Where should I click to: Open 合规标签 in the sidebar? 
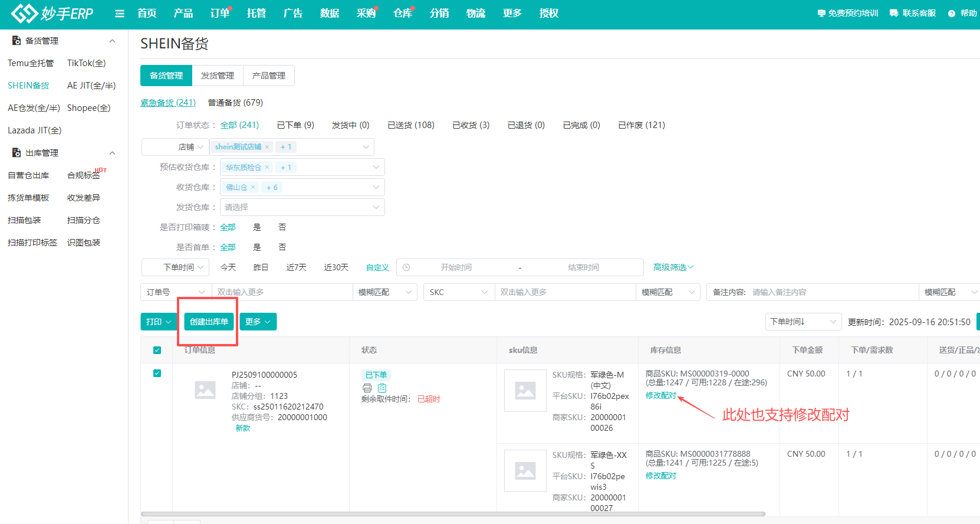click(84, 175)
